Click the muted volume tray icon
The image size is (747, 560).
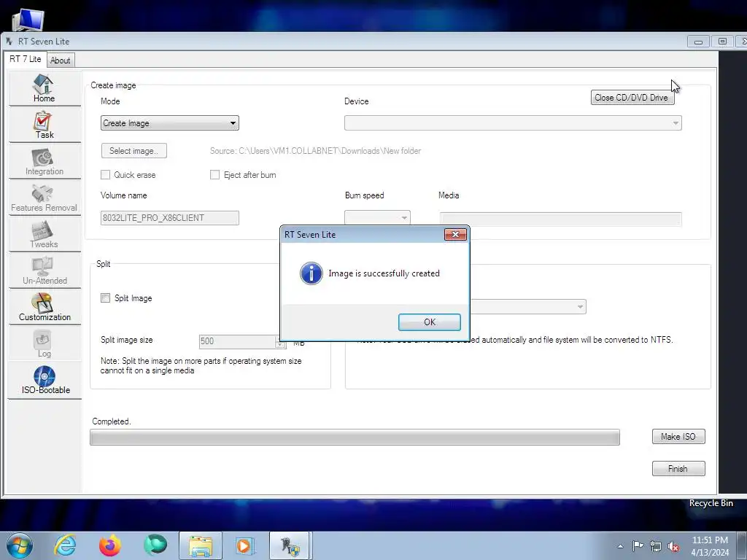pos(673,546)
